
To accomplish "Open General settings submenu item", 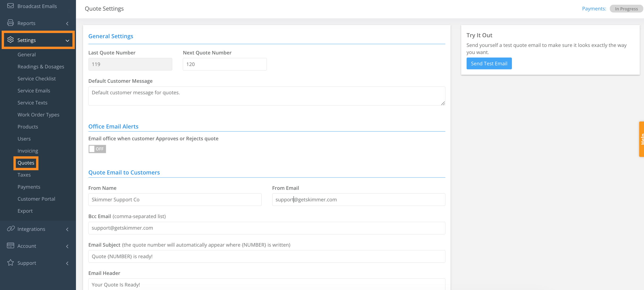I will point(26,54).
